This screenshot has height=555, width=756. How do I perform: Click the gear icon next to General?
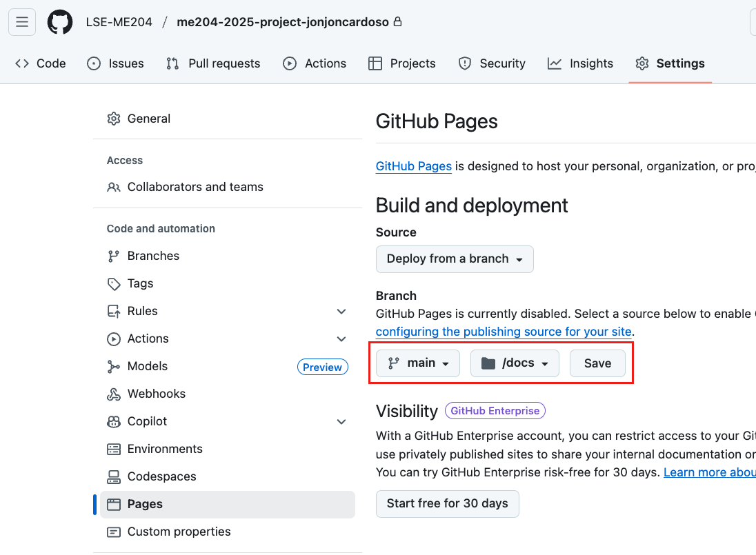point(114,119)
